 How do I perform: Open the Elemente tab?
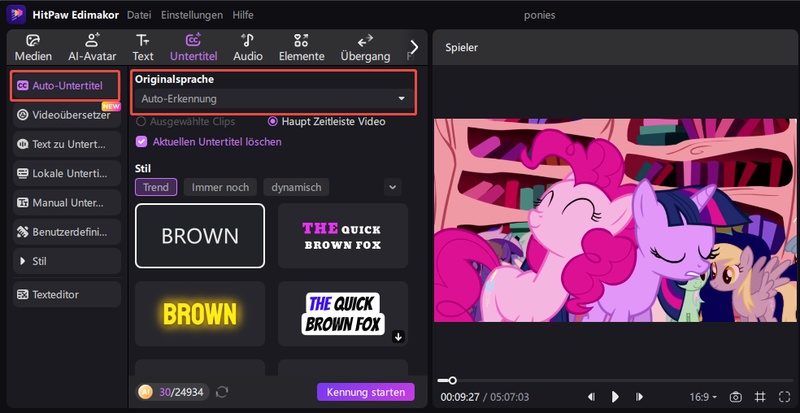[302, 48]
